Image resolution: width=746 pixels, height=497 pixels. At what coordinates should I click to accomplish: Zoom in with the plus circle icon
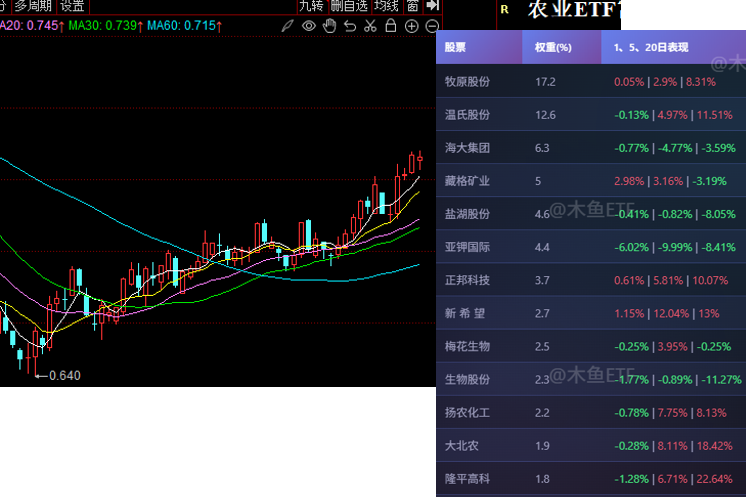[411, 26]
